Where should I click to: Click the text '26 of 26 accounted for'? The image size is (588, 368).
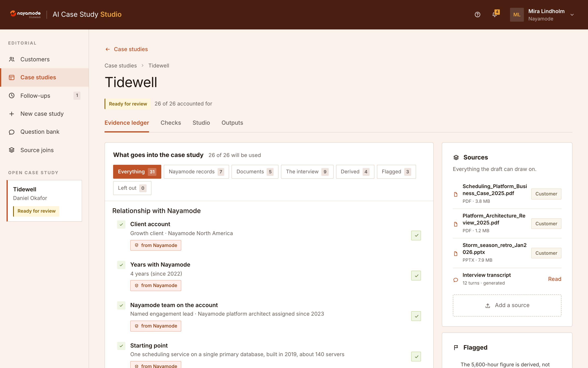point(183,104)
